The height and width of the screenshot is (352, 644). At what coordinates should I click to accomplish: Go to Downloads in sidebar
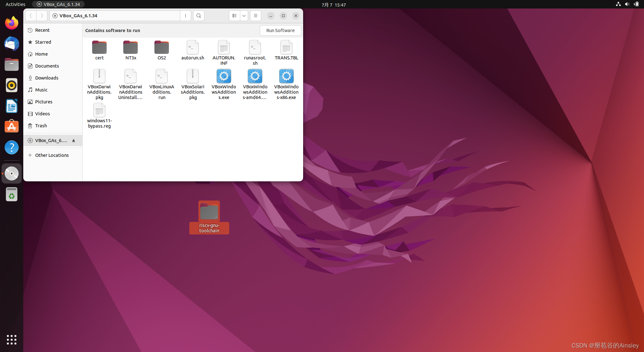point(47,78)
